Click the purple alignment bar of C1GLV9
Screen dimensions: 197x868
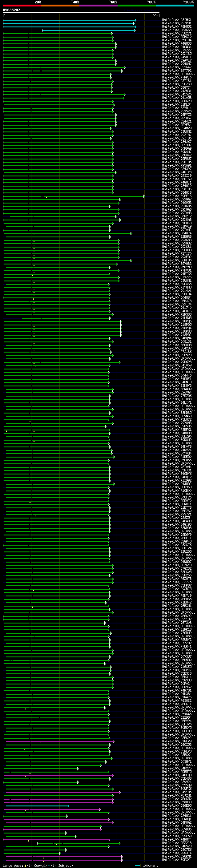60,741
